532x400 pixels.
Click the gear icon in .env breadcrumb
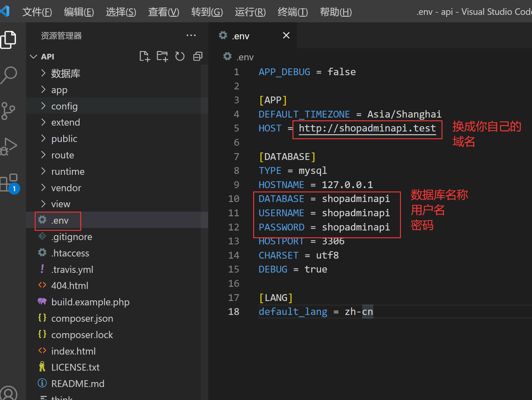227,56
